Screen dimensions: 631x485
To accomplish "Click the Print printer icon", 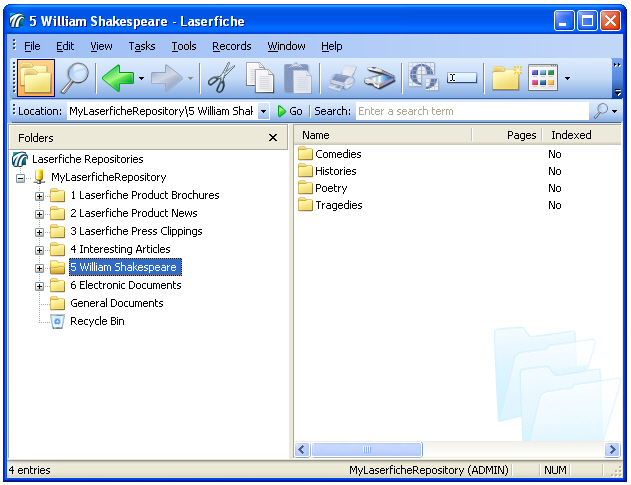I will 343,78.
